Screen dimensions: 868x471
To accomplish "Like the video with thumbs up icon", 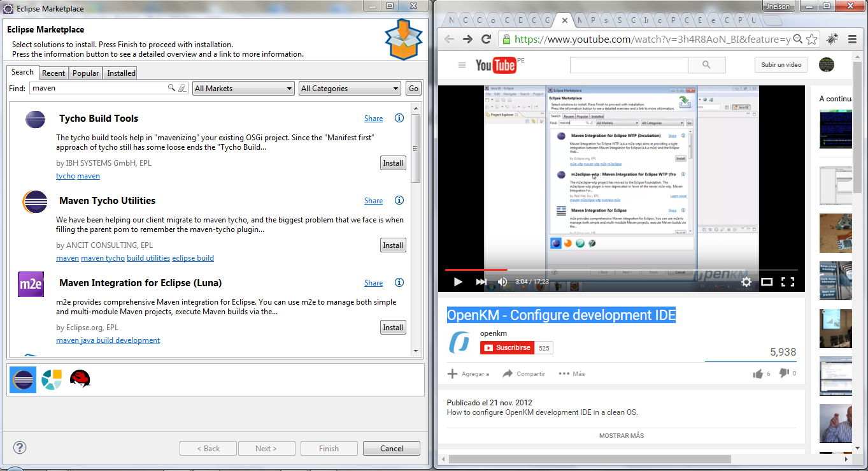I will pos(758,374).
